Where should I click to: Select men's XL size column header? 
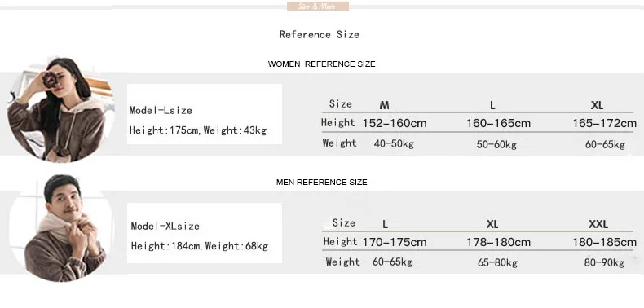click(x=492, y=224)
